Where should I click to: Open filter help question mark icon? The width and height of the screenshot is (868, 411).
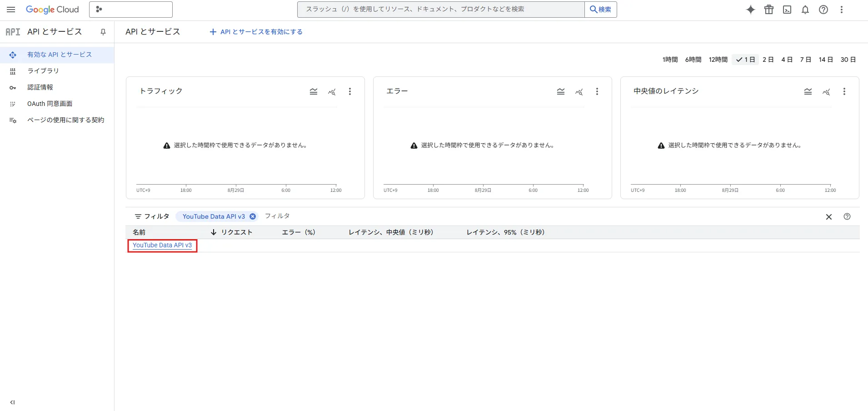pos(847,217)
